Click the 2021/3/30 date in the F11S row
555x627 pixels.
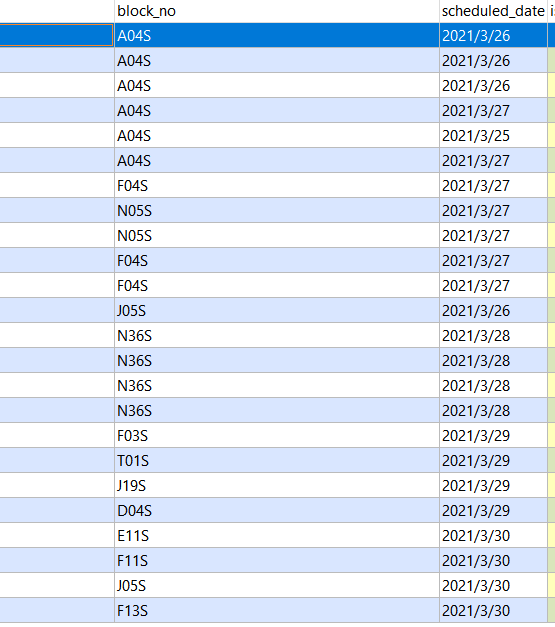coord(493,561)
